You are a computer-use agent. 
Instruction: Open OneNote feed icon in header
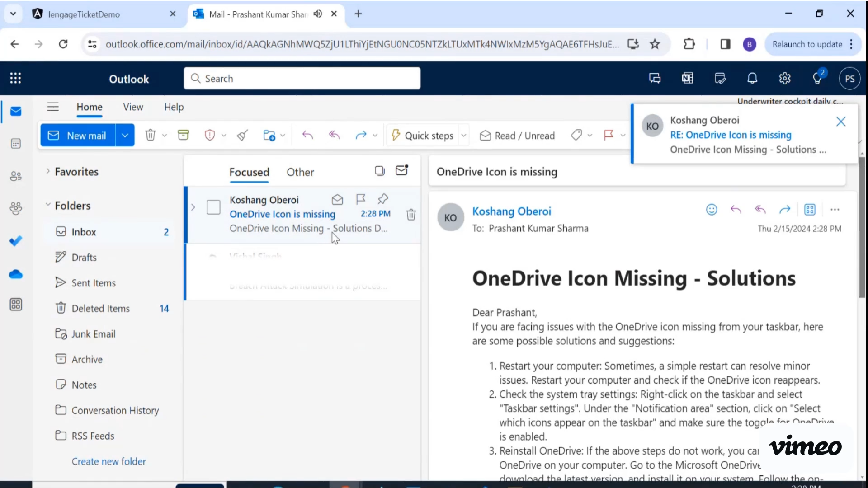(687, 78)
